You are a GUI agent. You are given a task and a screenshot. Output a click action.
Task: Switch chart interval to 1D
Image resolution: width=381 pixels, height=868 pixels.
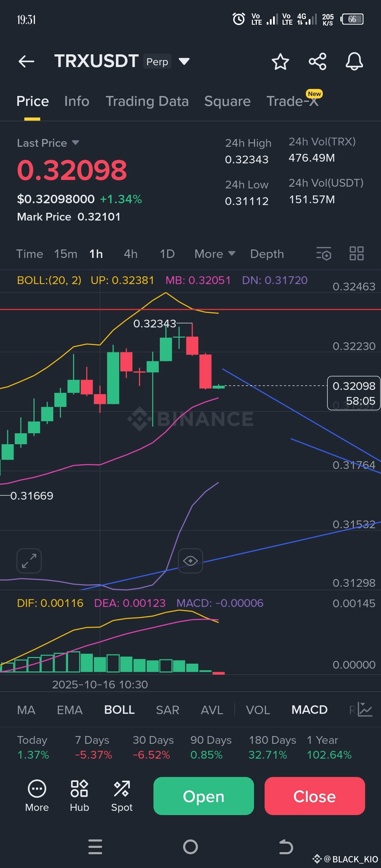pyautogui.click(x=167, y=254)
